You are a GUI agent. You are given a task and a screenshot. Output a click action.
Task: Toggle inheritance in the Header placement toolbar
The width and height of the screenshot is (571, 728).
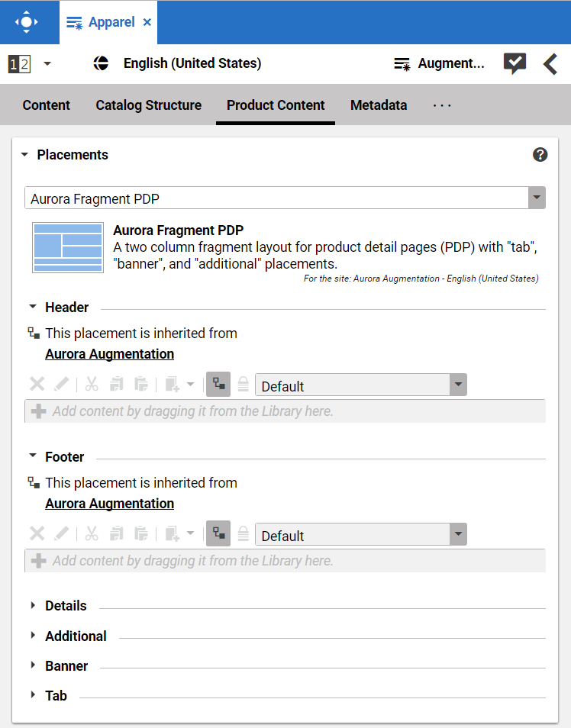coord(218,384)
